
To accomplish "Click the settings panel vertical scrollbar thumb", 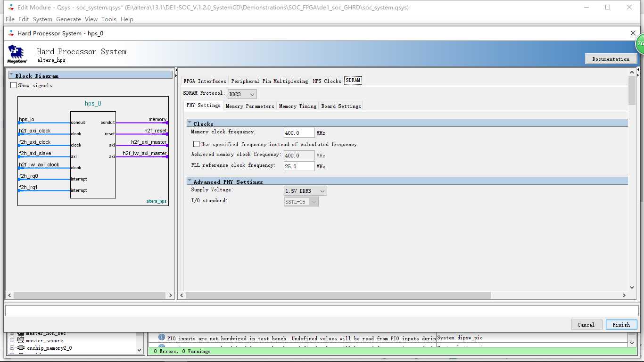I will (632, 90).
